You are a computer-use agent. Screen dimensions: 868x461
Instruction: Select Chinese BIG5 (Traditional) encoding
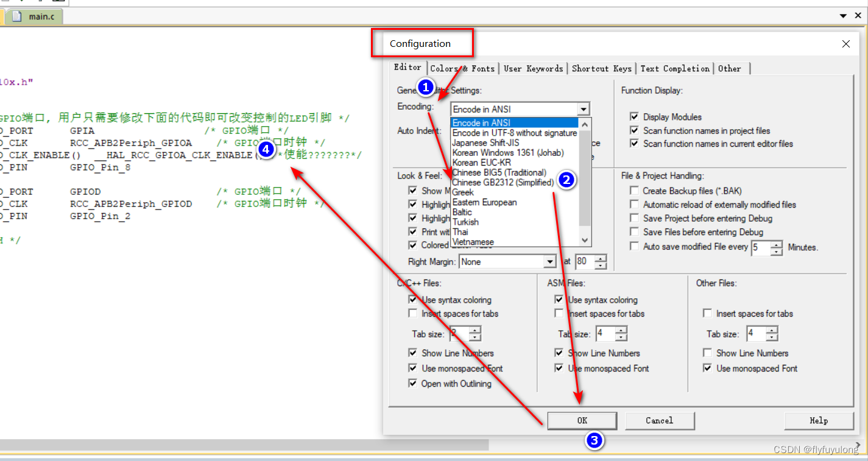point(514,172)
